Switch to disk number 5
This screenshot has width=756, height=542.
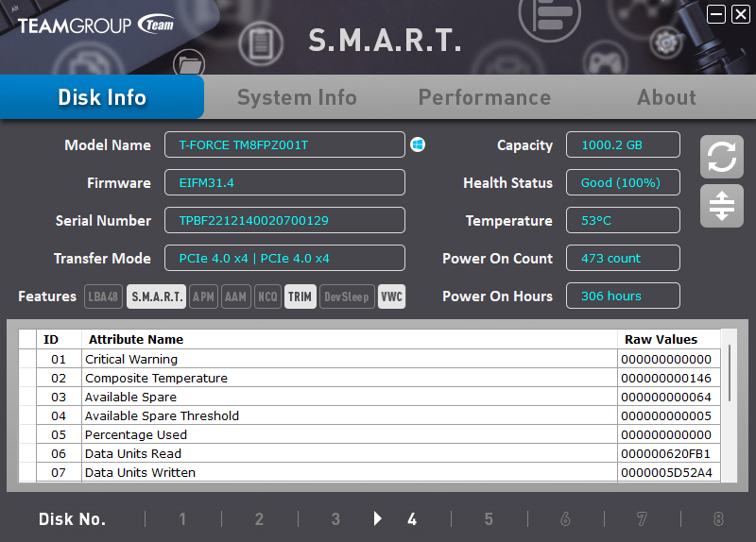[x=489, y=518]
